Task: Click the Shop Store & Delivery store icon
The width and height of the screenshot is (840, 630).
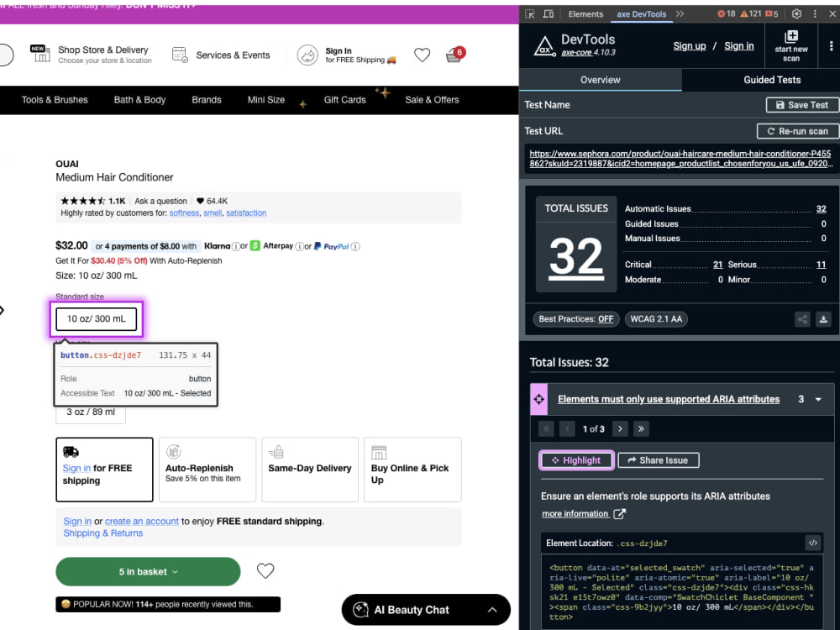Action: 40,54
